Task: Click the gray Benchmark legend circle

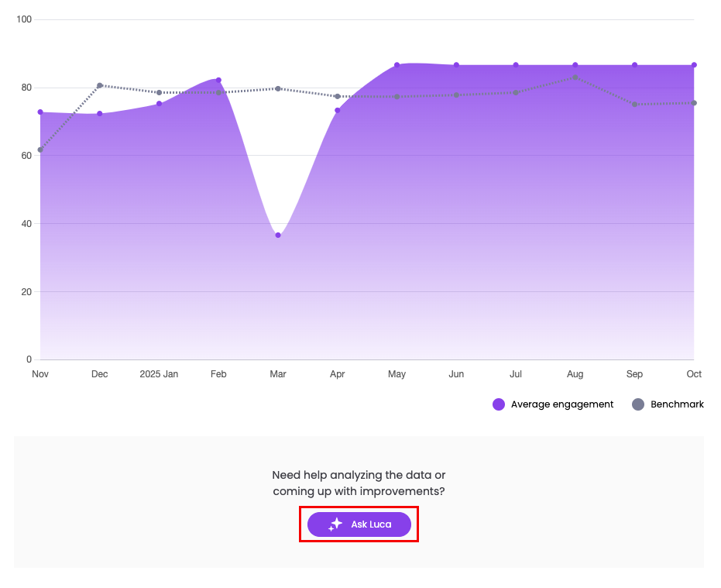Action: point(638,404)
